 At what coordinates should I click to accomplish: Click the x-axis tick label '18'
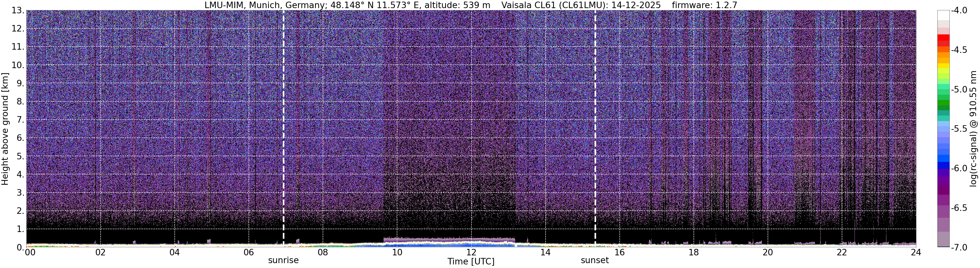(694, 252)
